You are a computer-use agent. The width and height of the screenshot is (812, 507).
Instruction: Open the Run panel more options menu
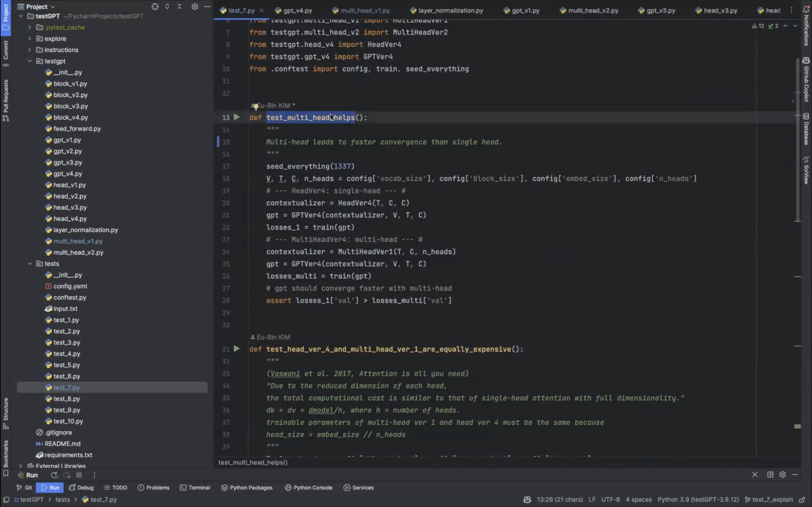click(94, 475)
